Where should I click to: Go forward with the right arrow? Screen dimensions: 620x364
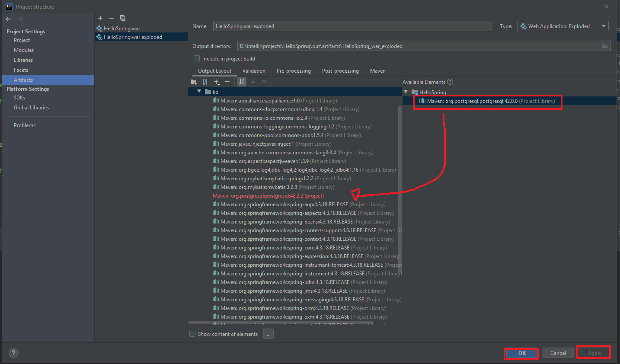pos(20,19)
